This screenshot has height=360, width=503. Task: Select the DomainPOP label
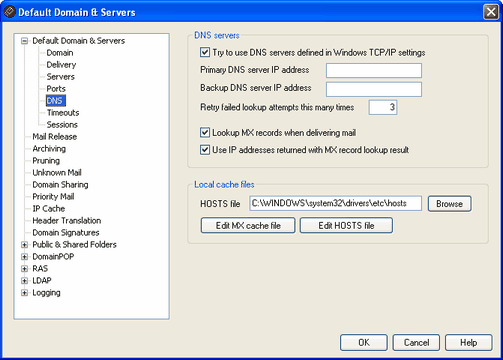(x=53, y=257)
